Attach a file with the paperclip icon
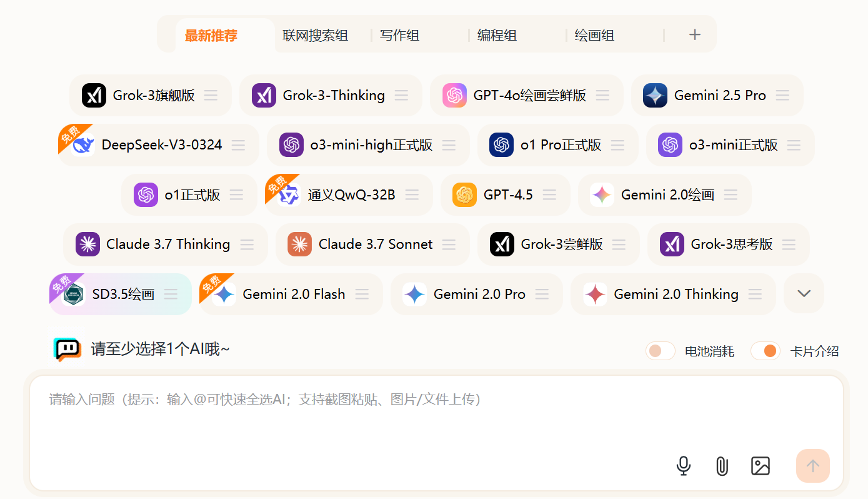868x499 pixels. tap(722, 466)
